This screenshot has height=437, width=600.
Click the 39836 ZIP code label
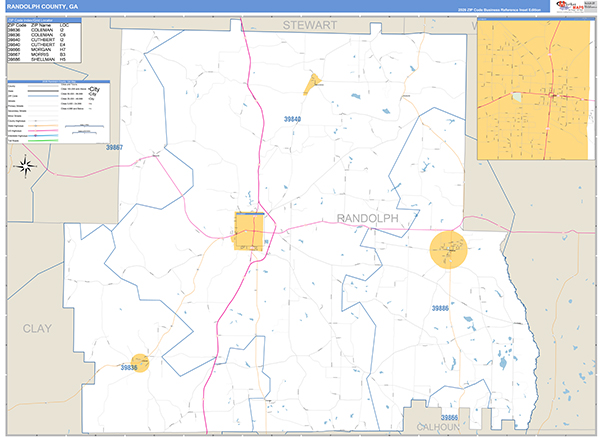[129, 367]
